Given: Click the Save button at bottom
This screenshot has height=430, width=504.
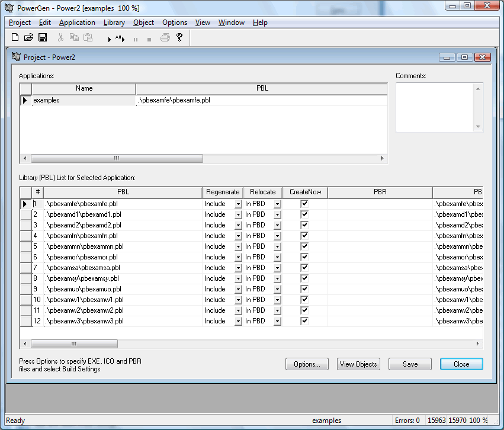Looking at the screenshot, I should [x=410, y=364].
